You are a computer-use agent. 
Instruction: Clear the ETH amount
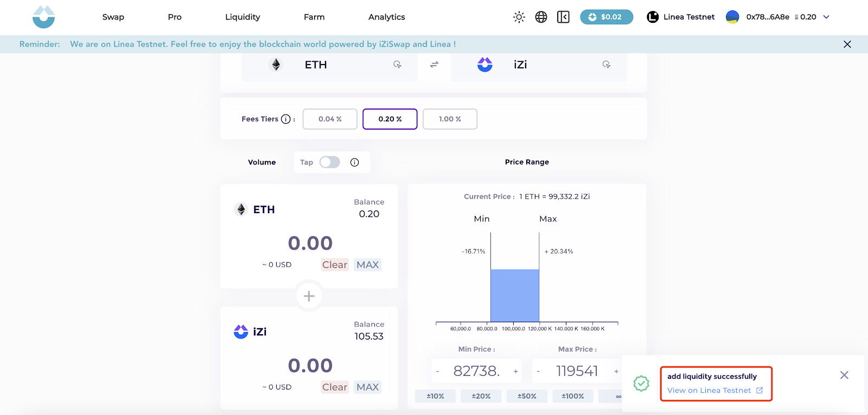335,265
